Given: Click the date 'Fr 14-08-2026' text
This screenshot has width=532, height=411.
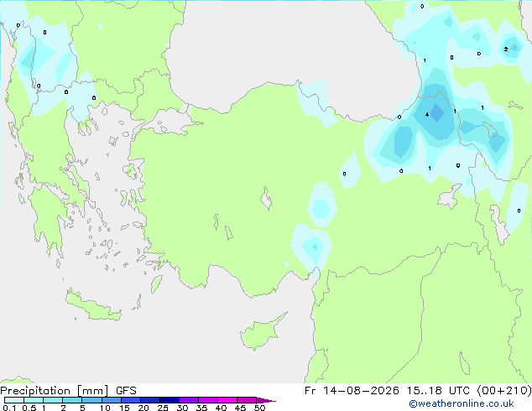Looking at the screenshot, I should [352, 391].
